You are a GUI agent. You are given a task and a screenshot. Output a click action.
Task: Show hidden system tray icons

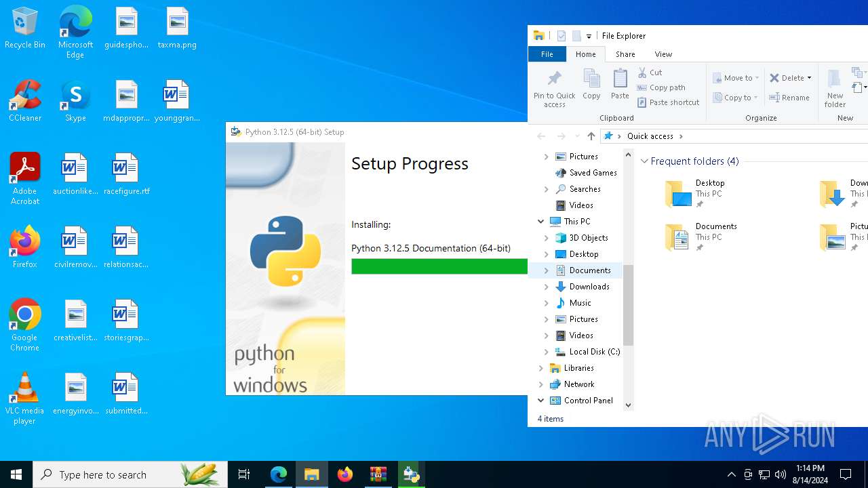pyautogui.click(x=731, y=474)
